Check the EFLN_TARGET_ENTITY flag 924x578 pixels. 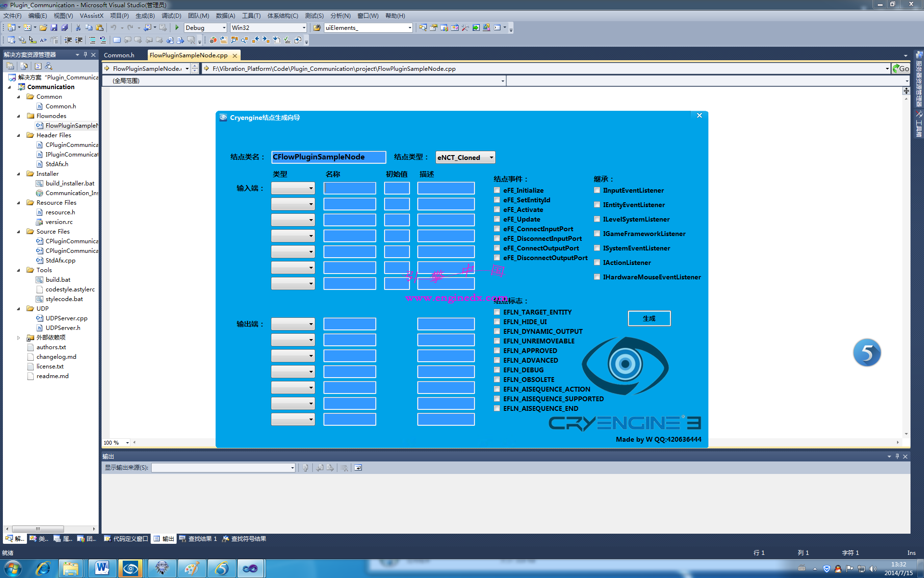tap(497, 312)
